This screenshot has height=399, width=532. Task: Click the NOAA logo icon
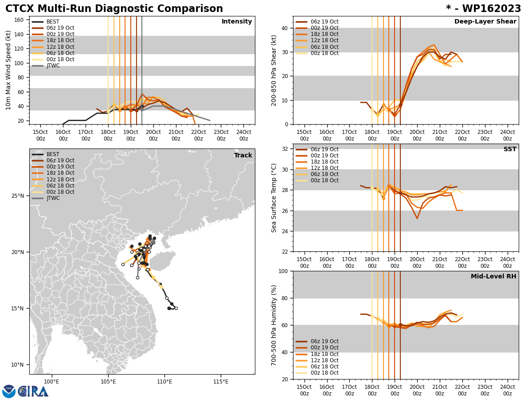[x=9, y=391]
